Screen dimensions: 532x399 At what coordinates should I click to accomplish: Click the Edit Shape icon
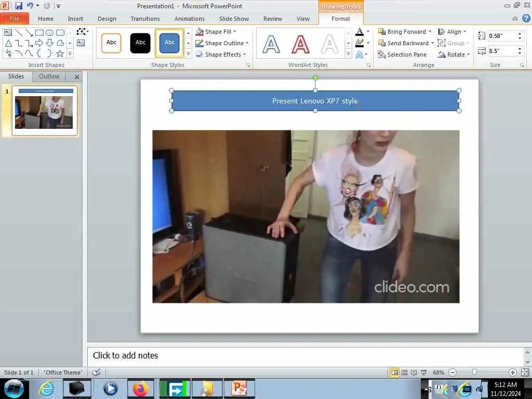pos(82,32)
